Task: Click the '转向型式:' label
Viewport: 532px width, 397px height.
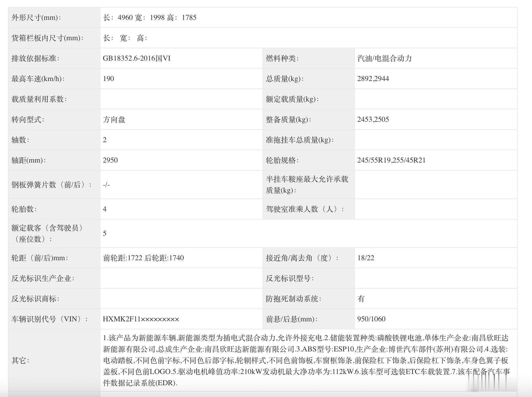Action: coord(28,119)
